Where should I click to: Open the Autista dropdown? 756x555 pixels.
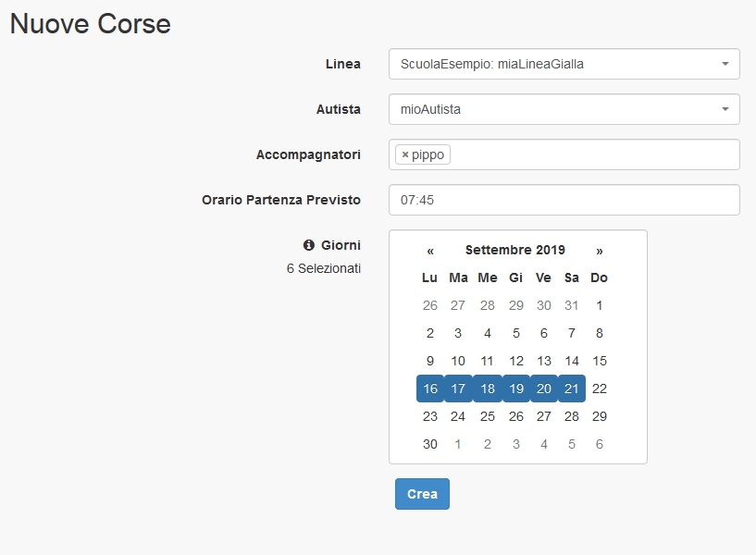click(x=564, y=109)
